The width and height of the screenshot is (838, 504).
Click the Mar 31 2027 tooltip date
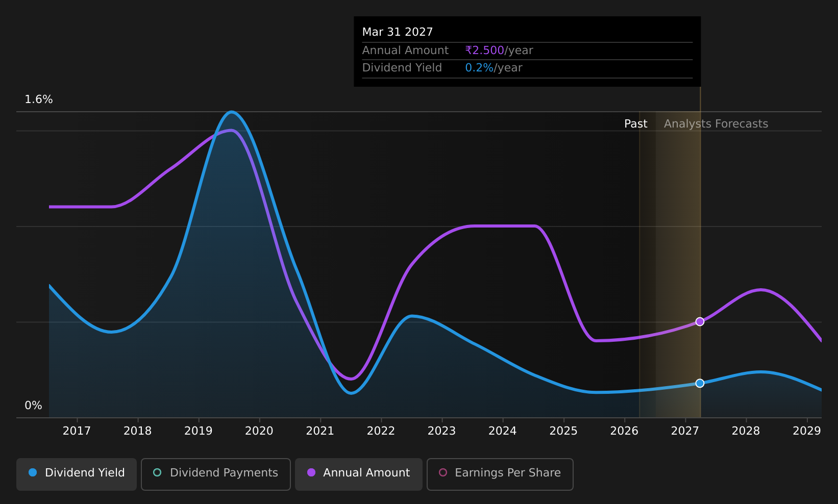coord(398,32)
